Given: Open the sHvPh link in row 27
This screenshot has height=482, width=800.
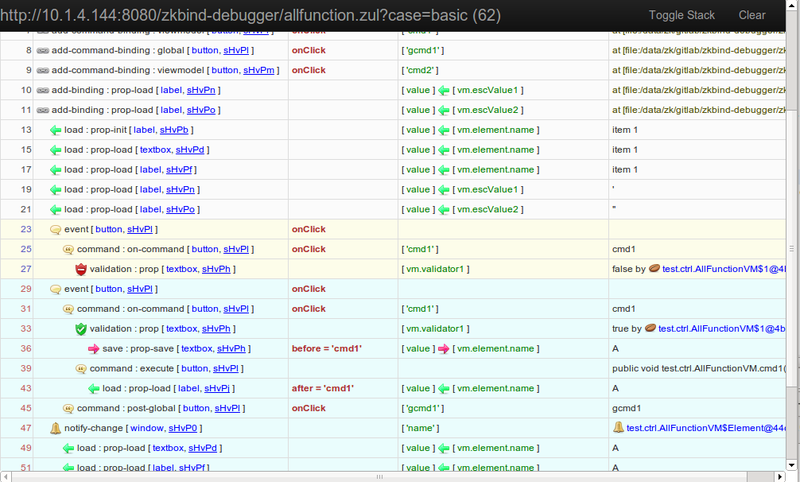Looking at the screenshot, I should pos(216,269).
